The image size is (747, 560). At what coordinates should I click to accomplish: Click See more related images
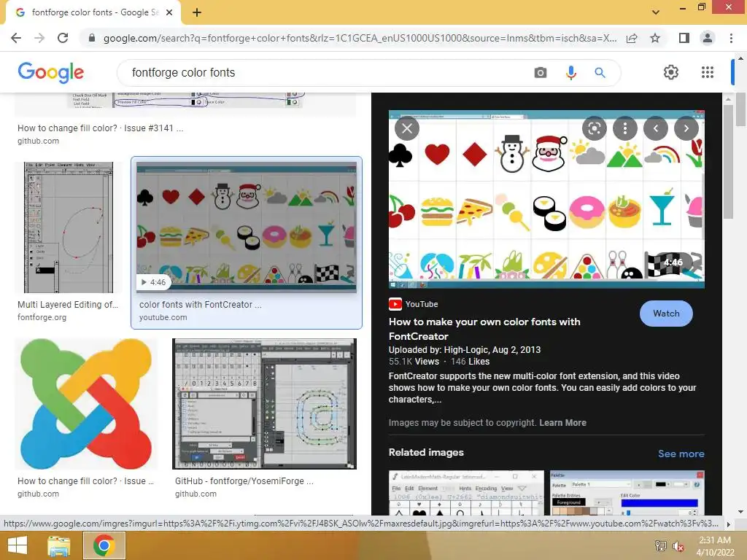[681, 454]
